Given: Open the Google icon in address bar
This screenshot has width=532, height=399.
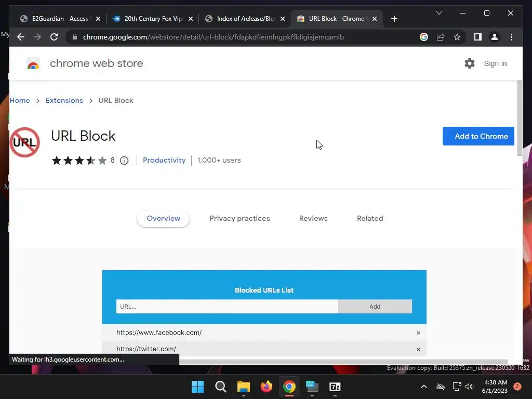Looking at the screenshot, I should (x=424, y=37).
